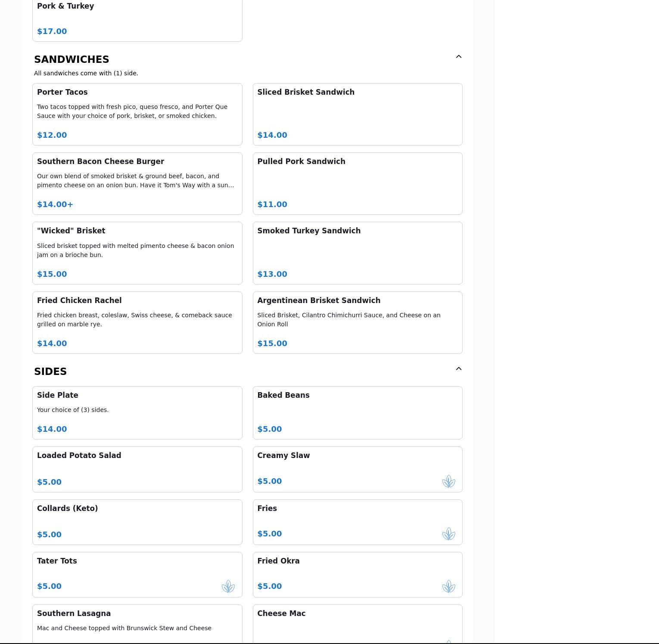Select the "Wicked" Brisket sandwich
This screenshot has width=659, height=644.
137,253
